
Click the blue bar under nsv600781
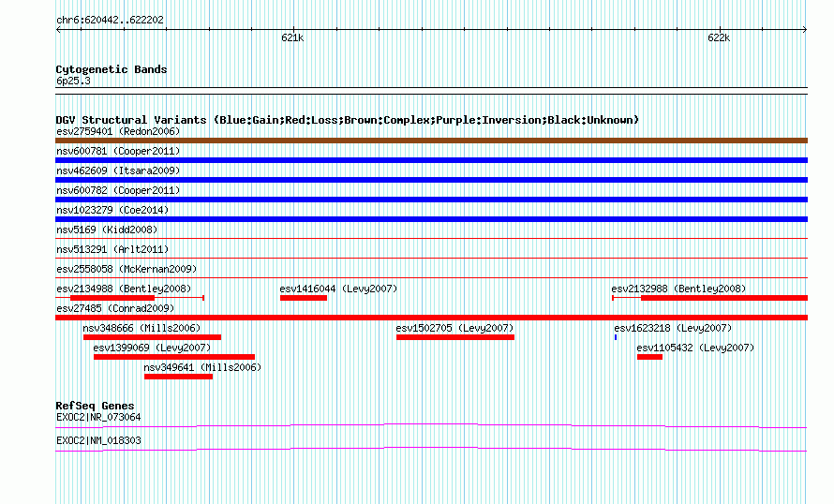(x=431, y=160)
